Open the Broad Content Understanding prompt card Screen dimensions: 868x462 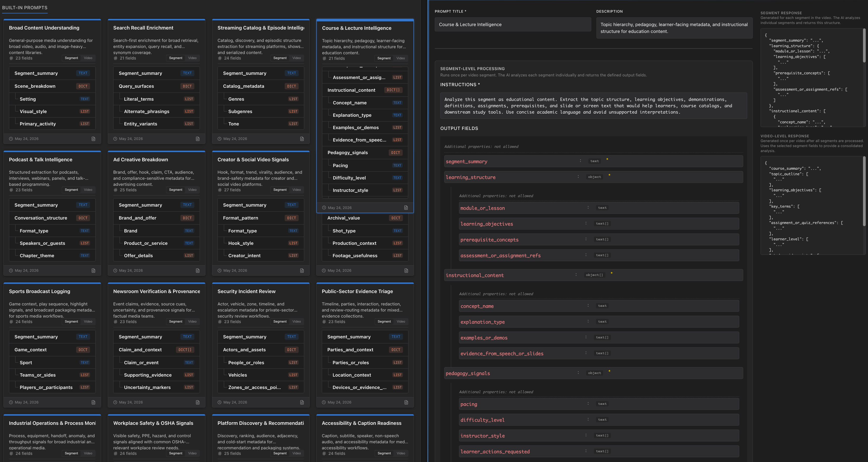coord(52,81)
